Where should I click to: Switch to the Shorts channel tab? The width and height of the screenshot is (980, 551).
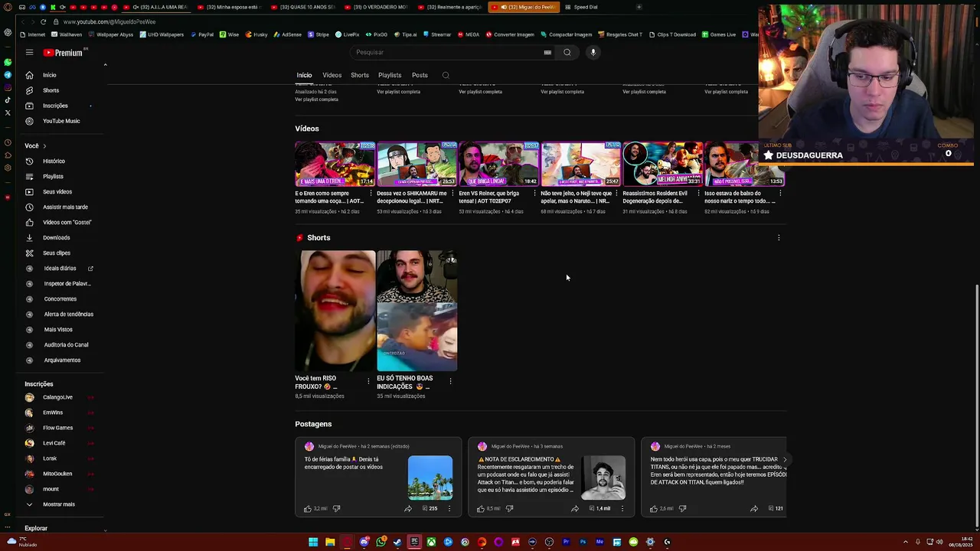[x=360, y=75]
